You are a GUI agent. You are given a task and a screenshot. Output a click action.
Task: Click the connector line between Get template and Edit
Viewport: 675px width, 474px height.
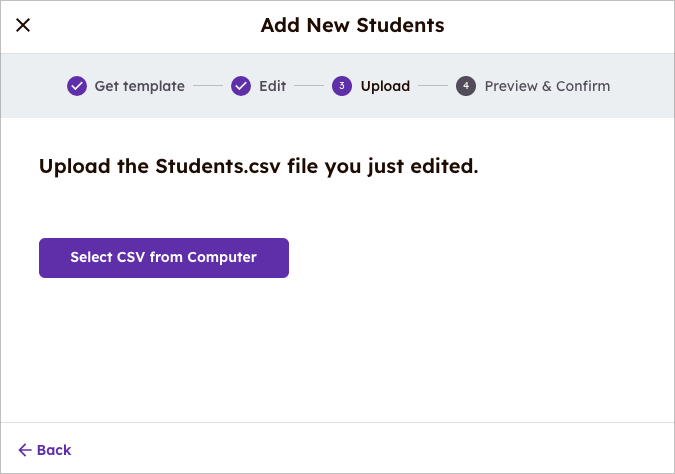(208, 86)
